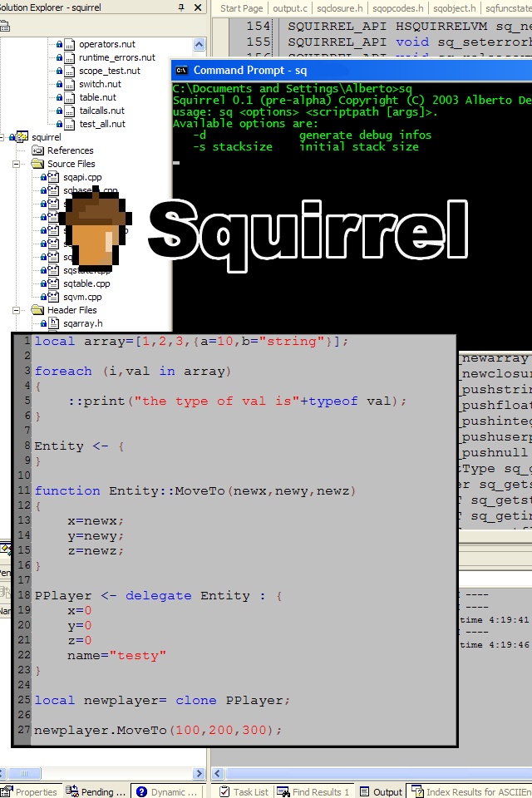
Task: Select tailcalls.nut file
Action: coord(101,111)
